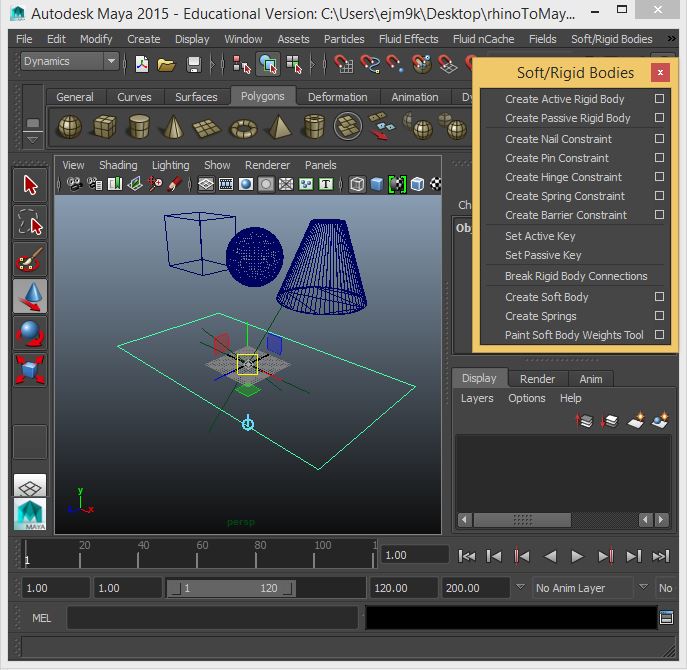Create a polygon cone from shelf
This screenshot has height=670, width=687.
click(x=174, y=127)
